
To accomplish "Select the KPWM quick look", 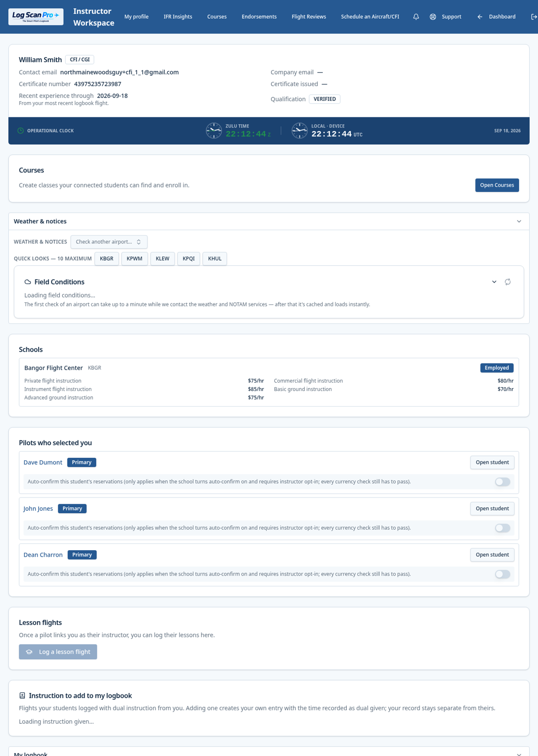I will click(x=134, y=259).
